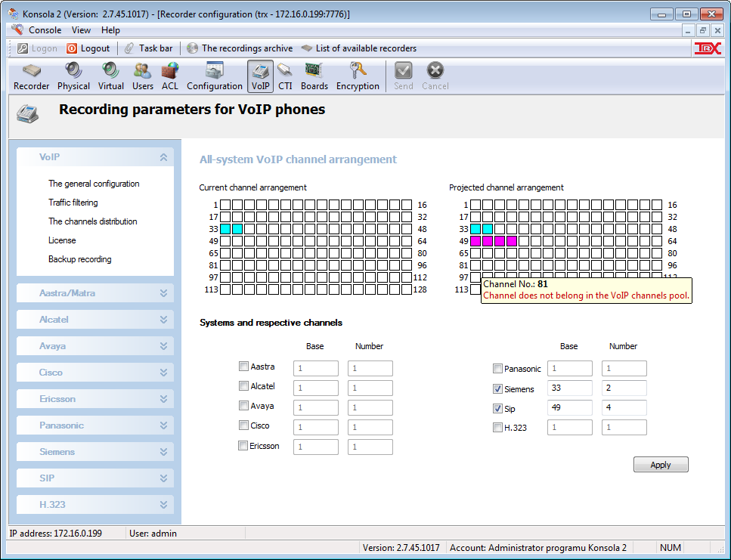Screen dimensions: 731x560
Task: Click magenta channel 49 in projected arrangement
Action: point(475,241)
